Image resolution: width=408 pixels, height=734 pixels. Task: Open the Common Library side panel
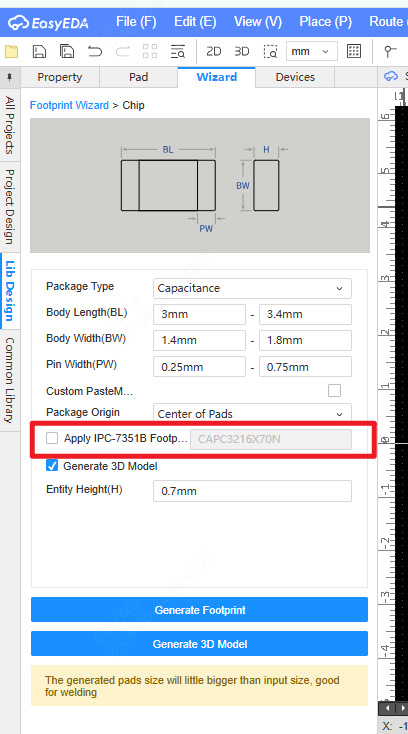(x=10, y=380)
